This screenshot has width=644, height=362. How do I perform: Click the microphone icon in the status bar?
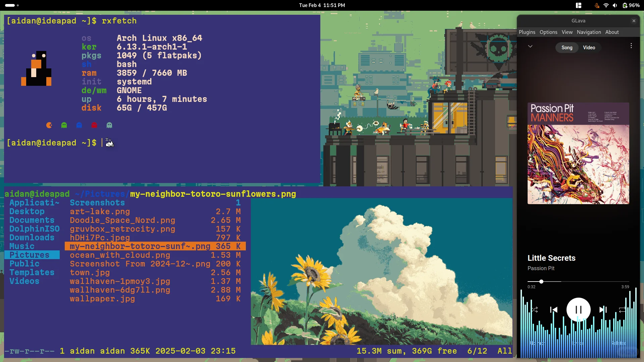(x=597, y=5)
